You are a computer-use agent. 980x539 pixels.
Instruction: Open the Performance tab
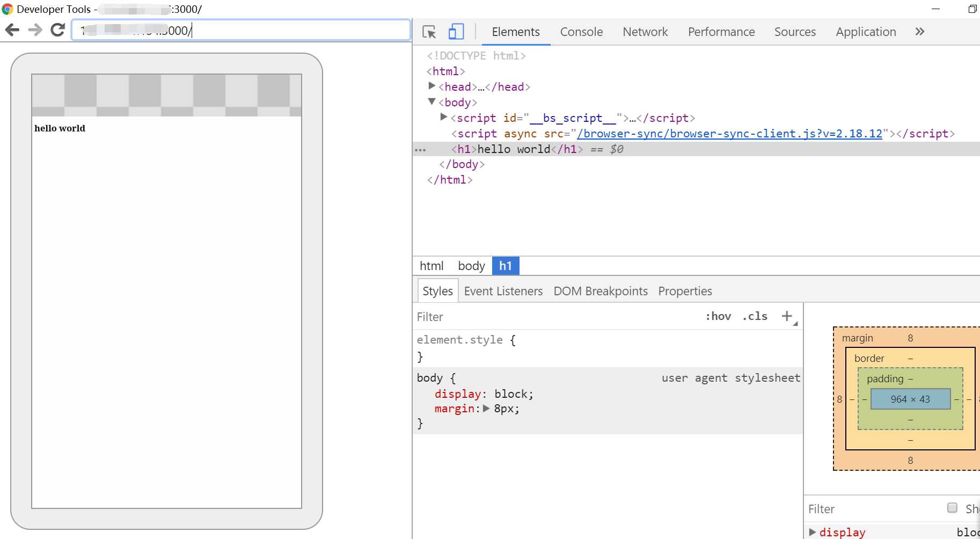pyautogui.click(x=721, y=32)
